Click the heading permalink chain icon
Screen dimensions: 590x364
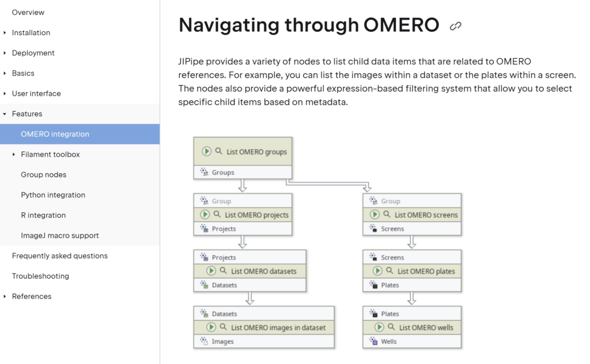click(x=456, y=26)
